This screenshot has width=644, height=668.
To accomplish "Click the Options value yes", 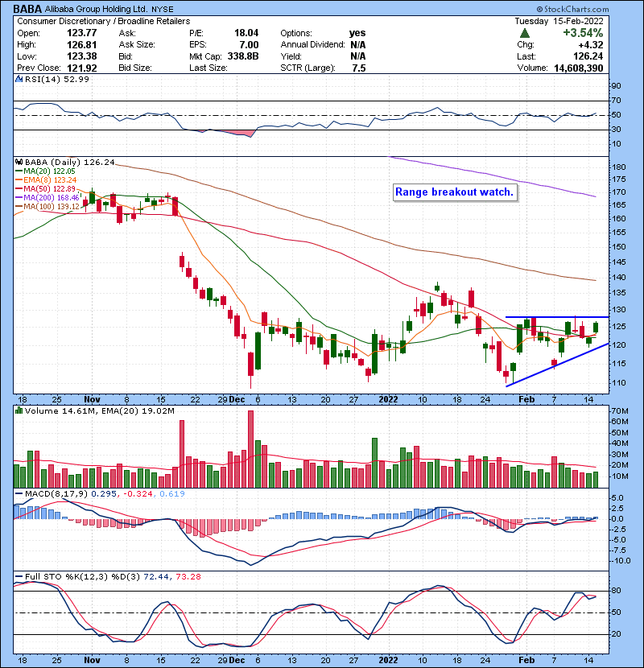I will (357, 33).
